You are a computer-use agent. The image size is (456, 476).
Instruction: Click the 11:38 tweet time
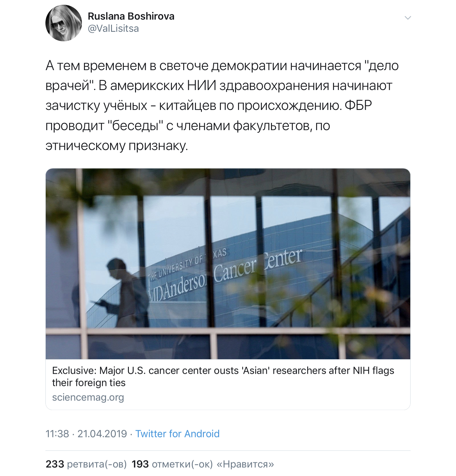[57, 434]
